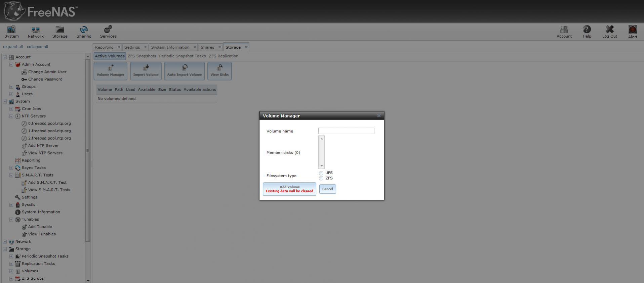Open the Services toolbar icon
The image size is (644, 283).
pyautogui.click(x=108, y=32)
